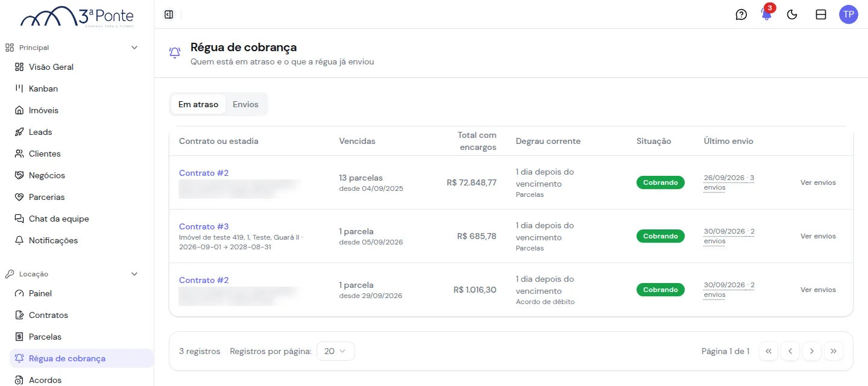Click the Régua de cobrança page header bell icon
The image size is (868, 386).
point(175,53)
